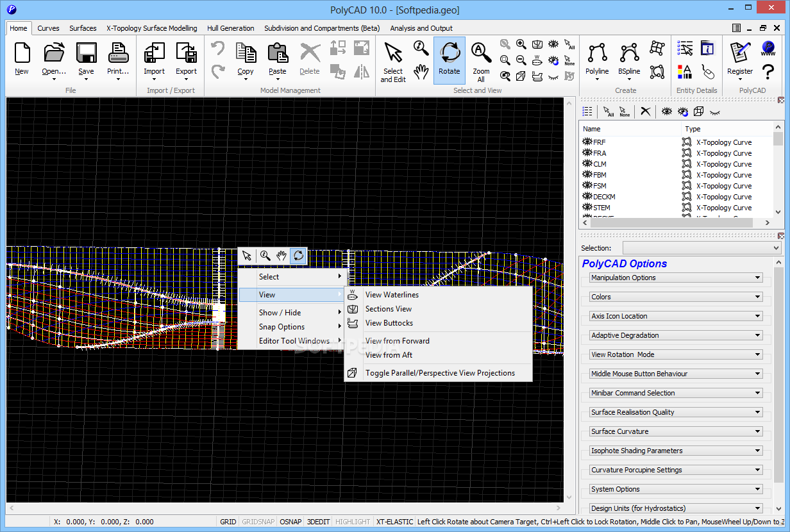The width and height of the screenshot is (790, 532).
Task: Switch to the Curves ribbon tab
Action: tap(48, 28)
